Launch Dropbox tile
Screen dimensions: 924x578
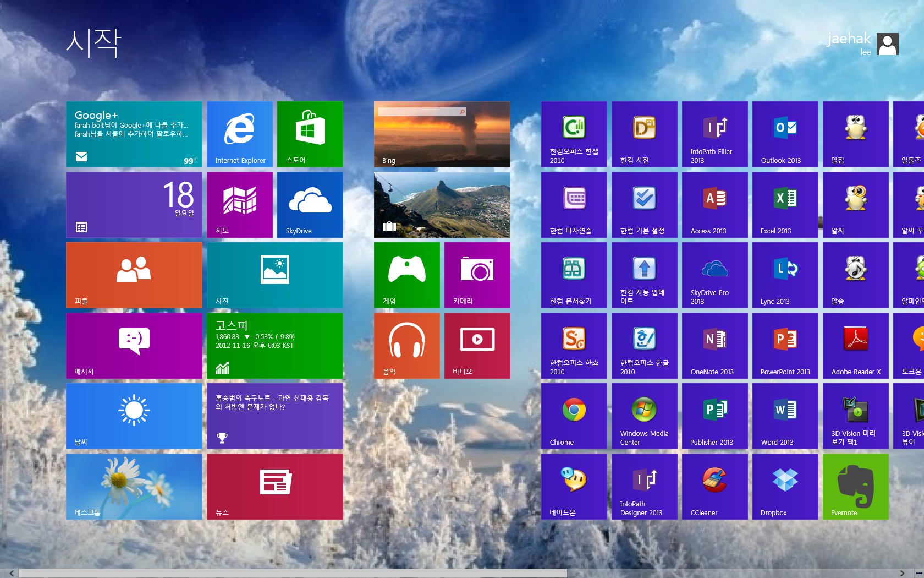[x=785, y=487]
